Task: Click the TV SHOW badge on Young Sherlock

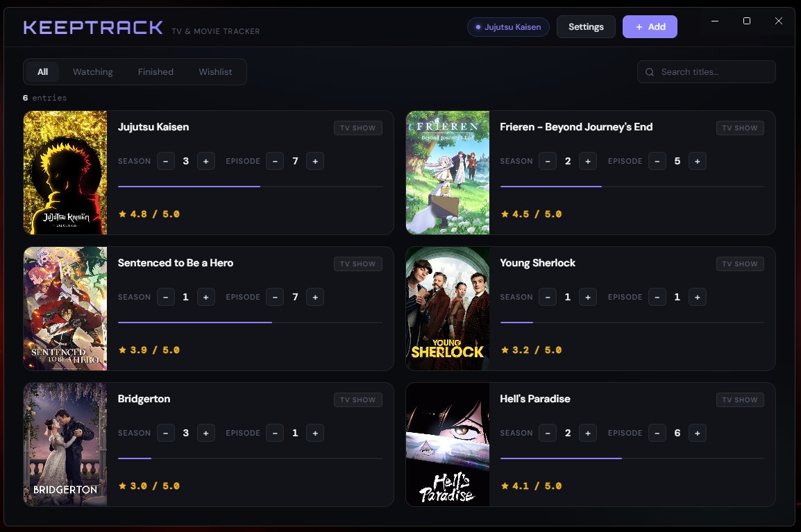Action: 740,264
